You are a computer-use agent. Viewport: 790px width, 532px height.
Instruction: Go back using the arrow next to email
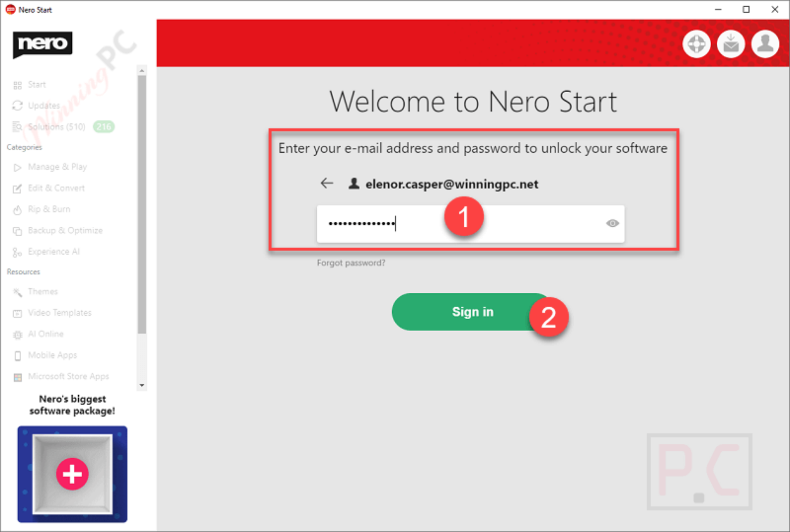pos(326,184)
